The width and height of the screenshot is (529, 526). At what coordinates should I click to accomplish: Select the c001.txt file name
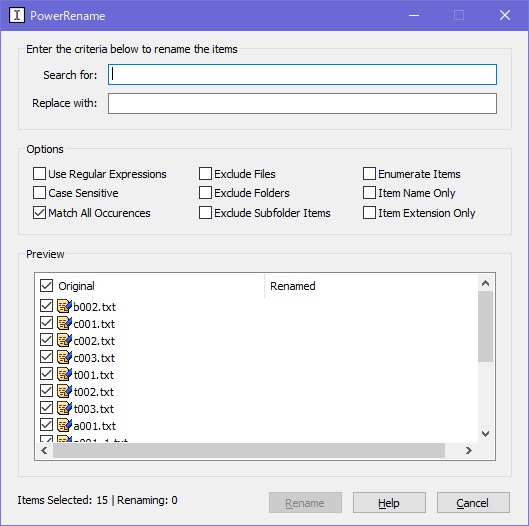pos(94,324)
